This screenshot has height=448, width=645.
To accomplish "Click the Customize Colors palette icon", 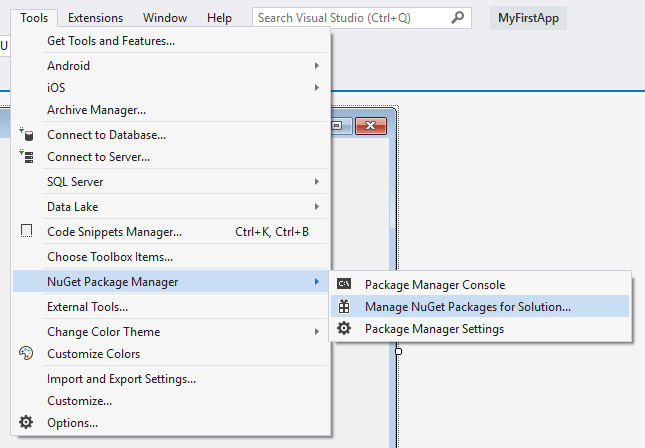I will coord(26,353).
